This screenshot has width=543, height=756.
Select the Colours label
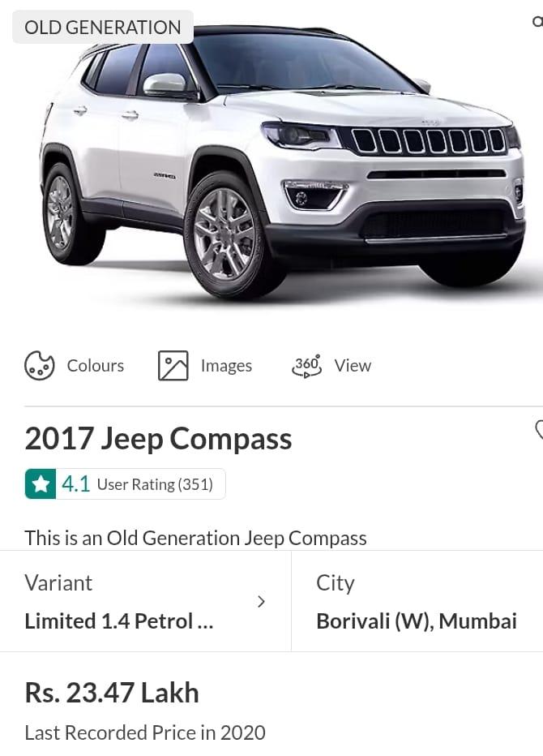point(96,366)
